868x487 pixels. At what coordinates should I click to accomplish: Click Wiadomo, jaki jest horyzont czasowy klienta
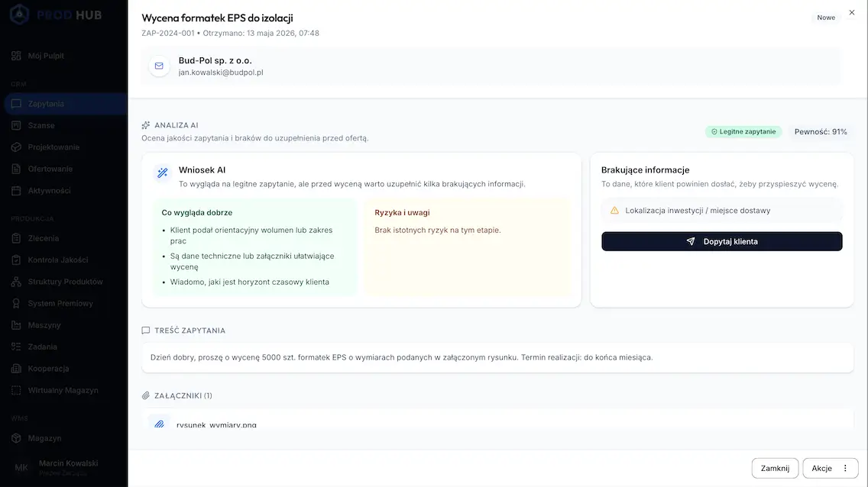coord(250,282)
